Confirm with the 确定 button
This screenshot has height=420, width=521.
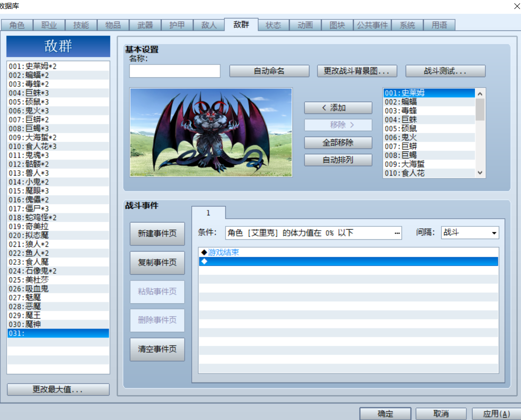coord(385,414)
